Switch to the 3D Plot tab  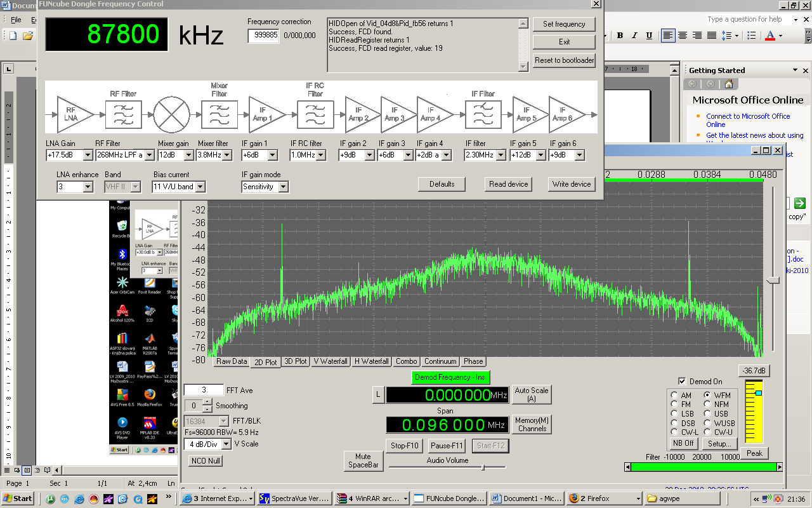click(296, 361)
